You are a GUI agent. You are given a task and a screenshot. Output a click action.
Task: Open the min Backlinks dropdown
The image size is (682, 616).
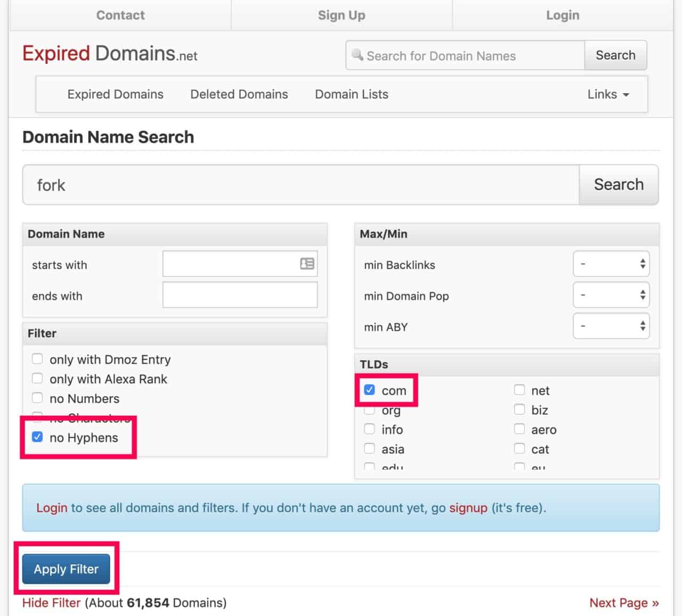tap(611, 264)
